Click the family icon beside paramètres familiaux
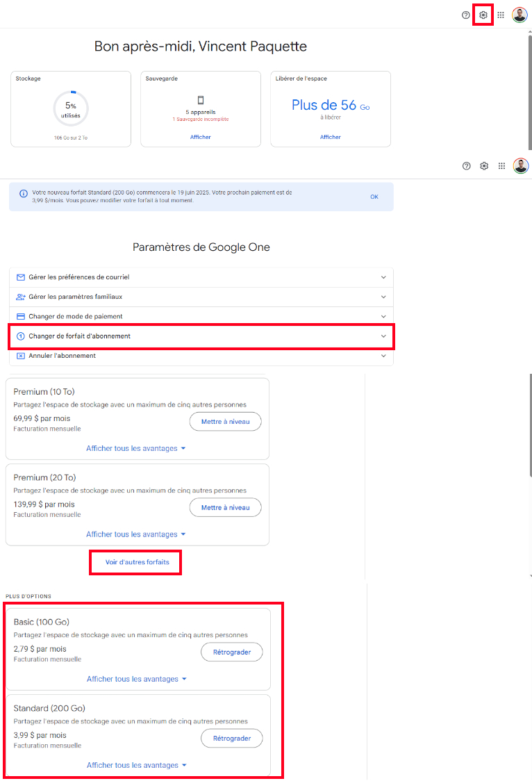The image size is (532, 781). tap(20, 297)
